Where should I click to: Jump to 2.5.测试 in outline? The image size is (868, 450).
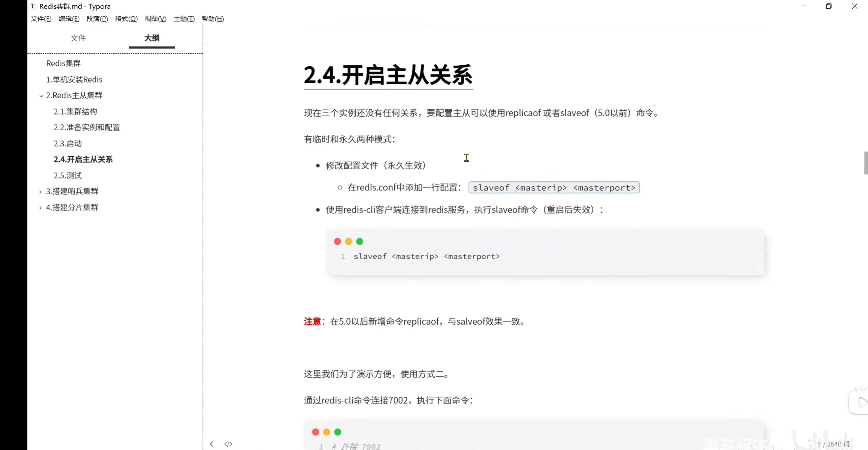point(67,175)
